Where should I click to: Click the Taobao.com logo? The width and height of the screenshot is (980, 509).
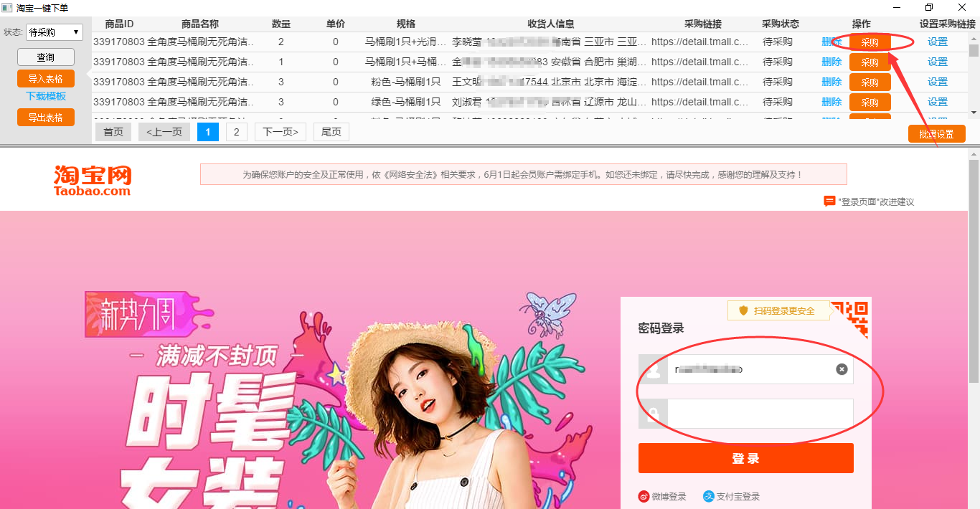click(93, 180)
